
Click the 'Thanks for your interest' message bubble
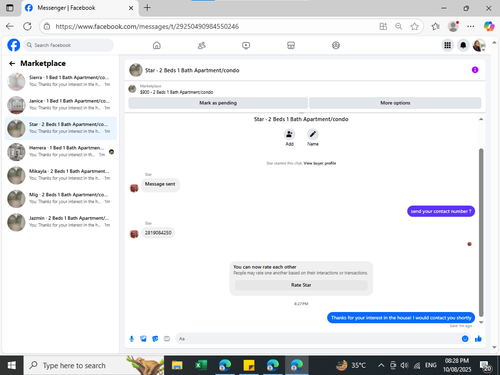click(x=401, y=318)
